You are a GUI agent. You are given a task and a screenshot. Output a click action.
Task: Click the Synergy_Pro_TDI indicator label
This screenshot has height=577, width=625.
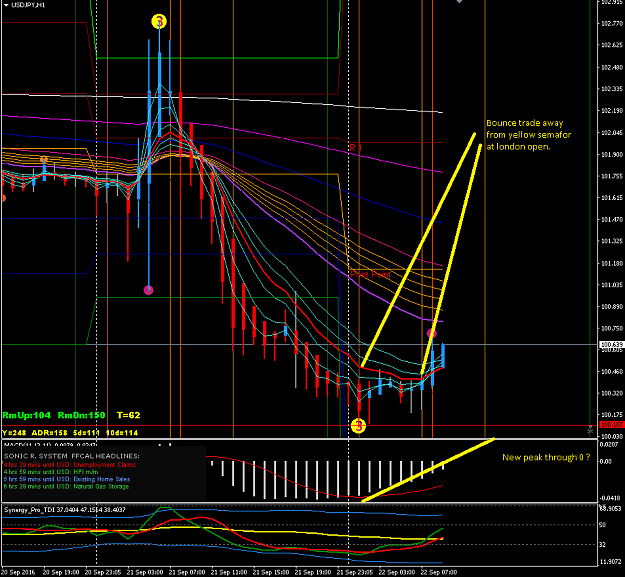tap(65, 510)
